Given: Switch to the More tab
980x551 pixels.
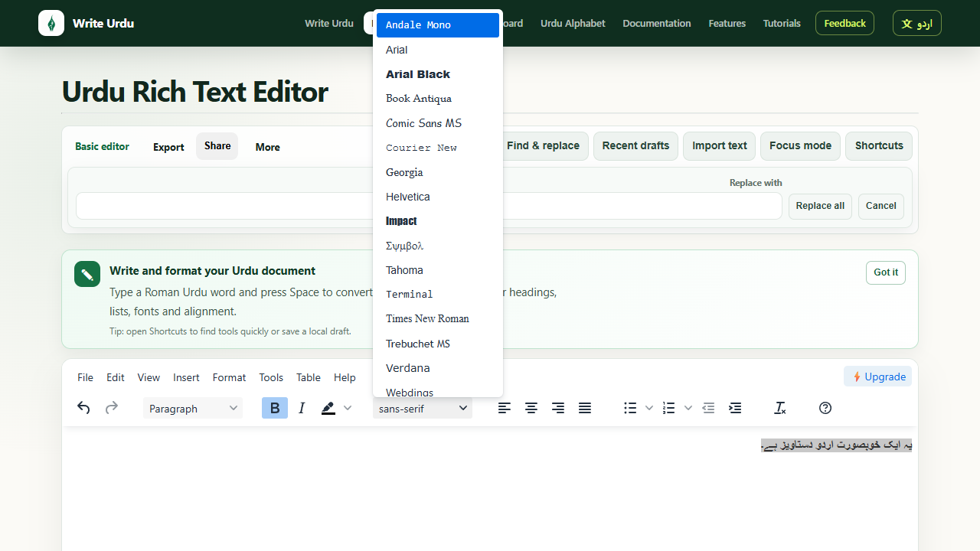Looking at the screenshot, I should 268,147.
